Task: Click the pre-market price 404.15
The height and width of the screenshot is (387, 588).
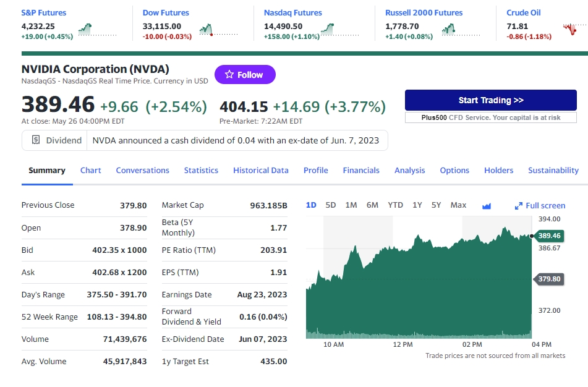Action: point(244,106)
